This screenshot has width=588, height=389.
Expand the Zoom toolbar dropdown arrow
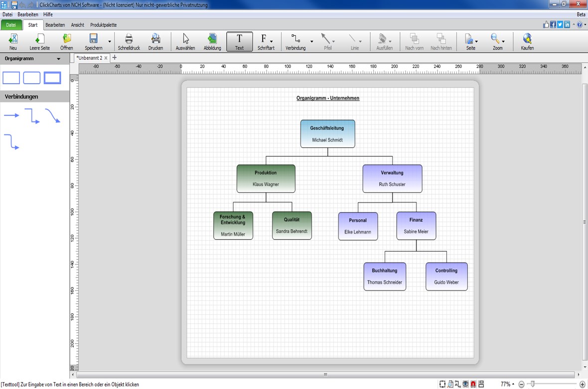(503, 42)
